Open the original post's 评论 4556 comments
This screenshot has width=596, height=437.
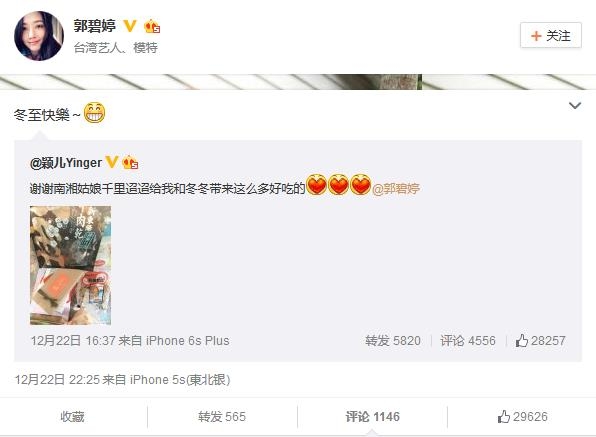click(468, 340)
